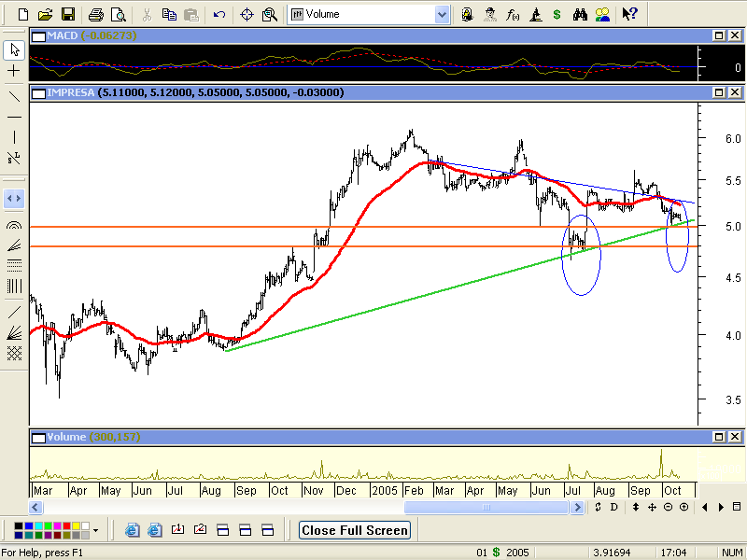Select the Gann fan tool
747x560 pixels.
click(14, 332)
